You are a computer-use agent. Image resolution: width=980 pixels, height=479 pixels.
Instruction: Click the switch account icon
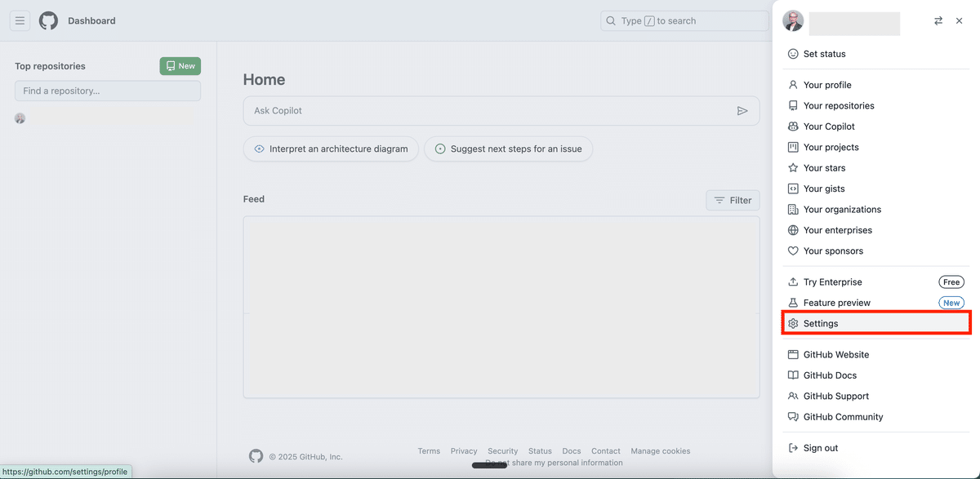938,21
